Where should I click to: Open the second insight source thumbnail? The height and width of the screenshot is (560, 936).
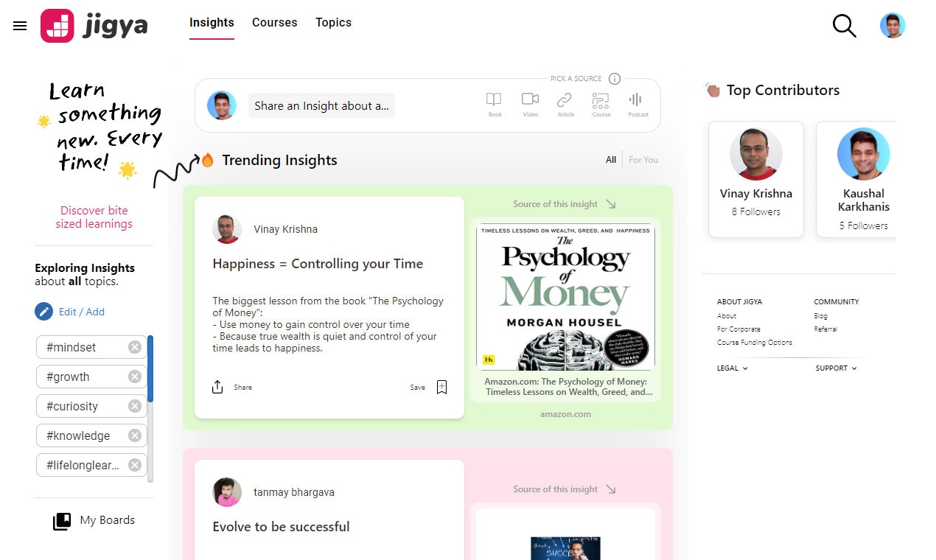coord(565,547)
